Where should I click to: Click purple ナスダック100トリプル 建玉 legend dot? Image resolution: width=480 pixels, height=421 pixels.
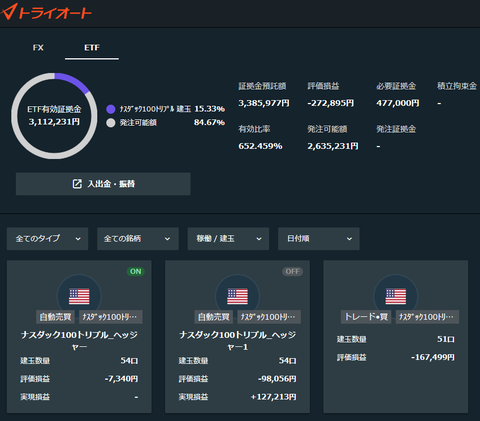111,109
